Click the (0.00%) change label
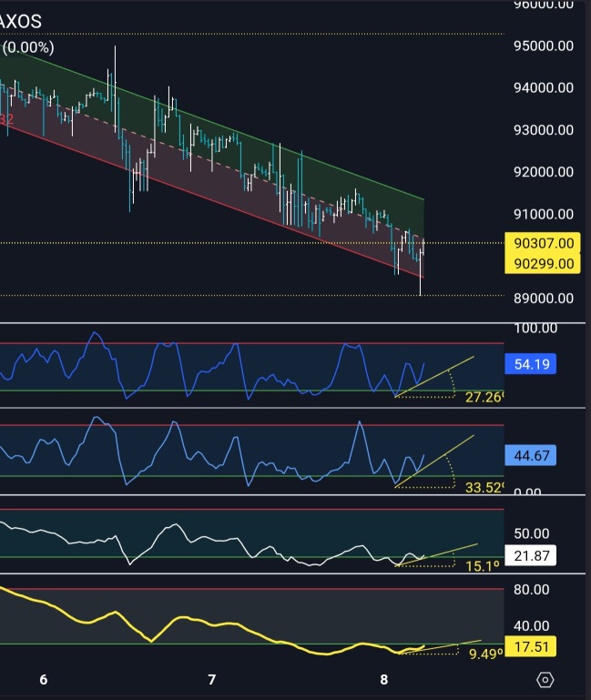Image resolution: width=591 pixels, height=700 pixels. point(27,47)
